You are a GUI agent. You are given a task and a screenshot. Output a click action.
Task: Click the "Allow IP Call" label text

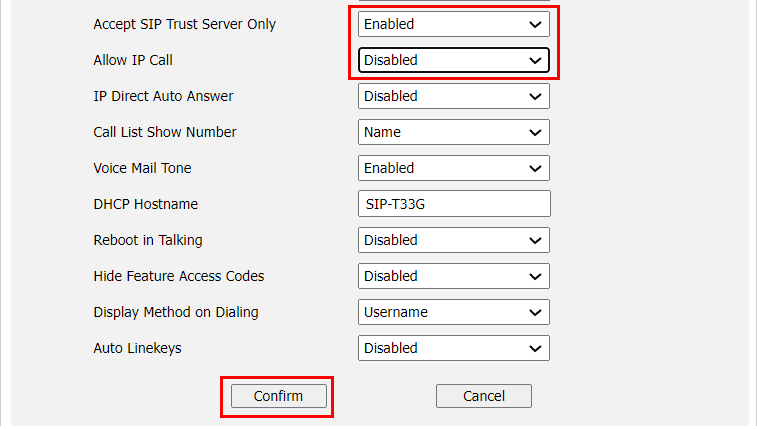tap(133, 60)
